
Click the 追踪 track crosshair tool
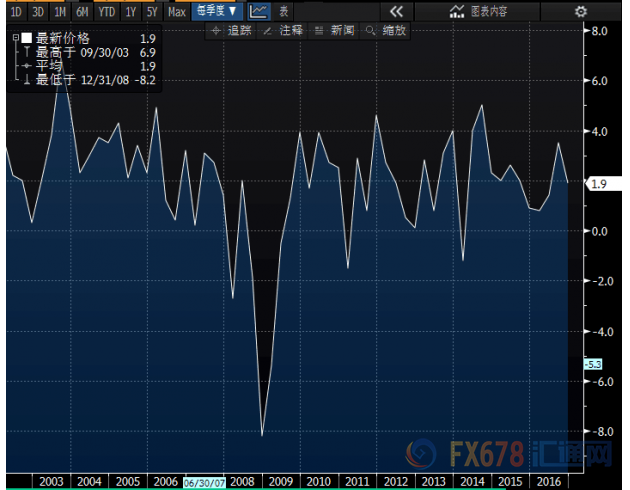231,31
